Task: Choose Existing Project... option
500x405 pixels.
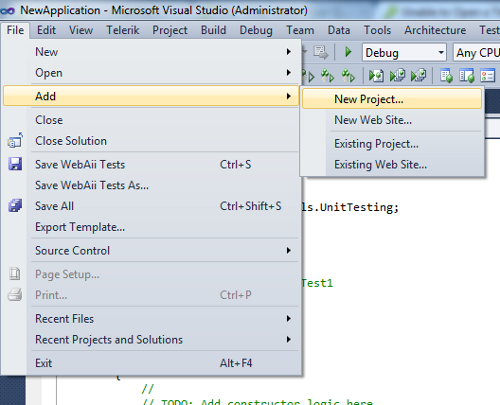Action: pyautogui.click(x=392, y=144)
